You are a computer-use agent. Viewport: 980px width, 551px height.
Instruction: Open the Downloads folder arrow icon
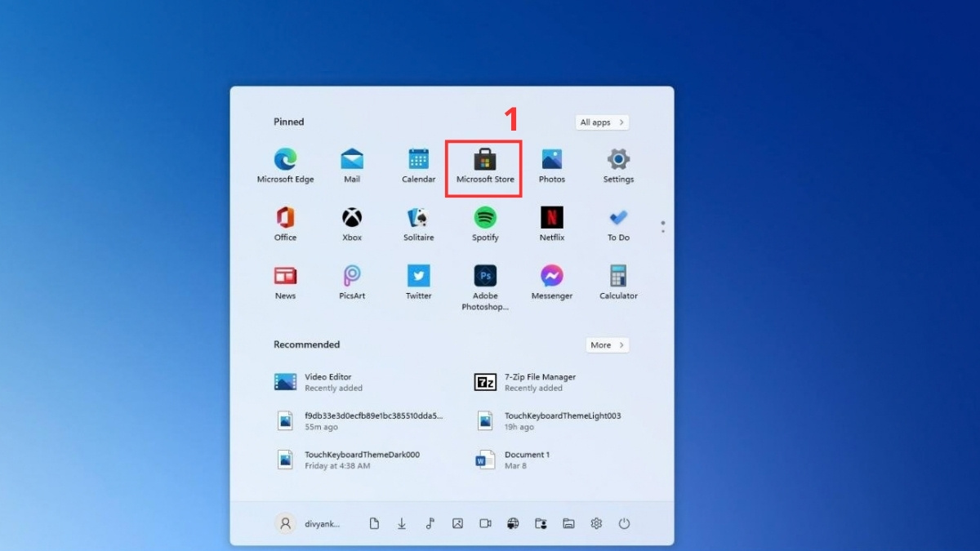click(402, 524)
